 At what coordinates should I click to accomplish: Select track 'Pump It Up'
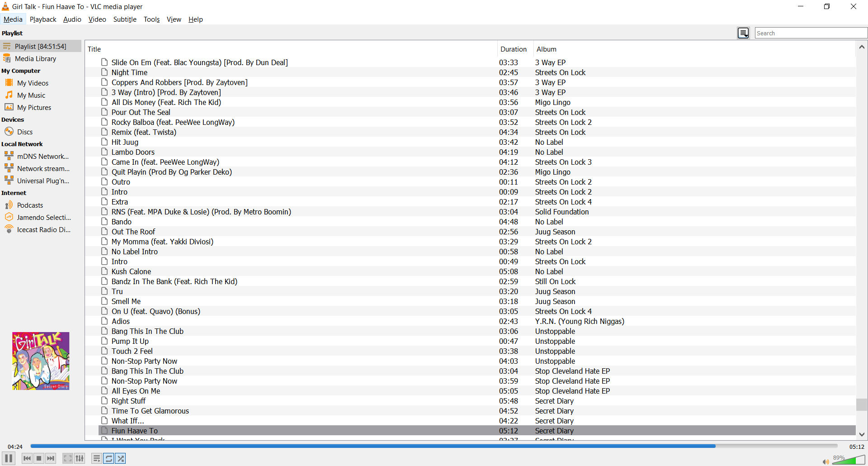tap(477, 341)
